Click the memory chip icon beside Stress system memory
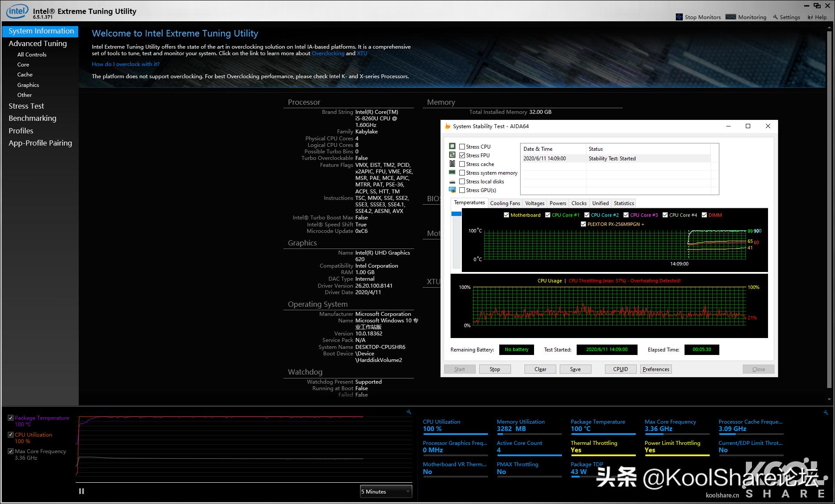835x504 pixels. point(453,172)
